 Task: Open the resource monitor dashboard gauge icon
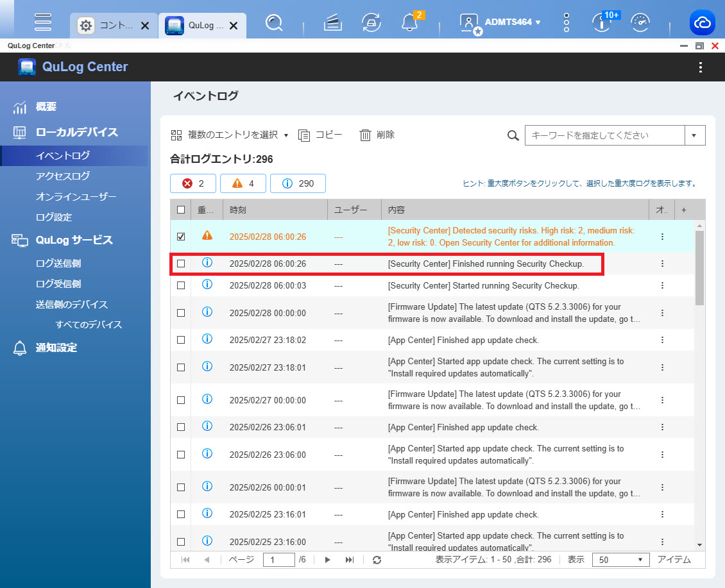click(x=640, y=22)
